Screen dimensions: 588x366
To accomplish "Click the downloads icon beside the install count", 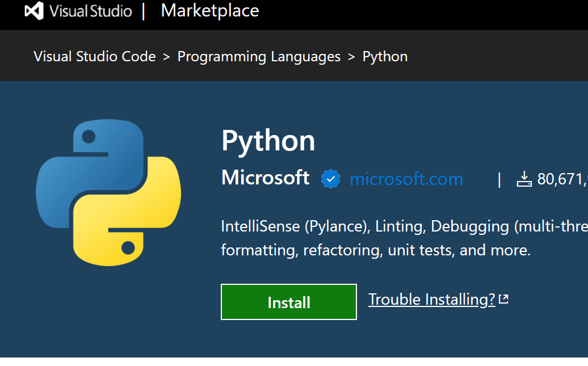I will (x=524, y=178).
